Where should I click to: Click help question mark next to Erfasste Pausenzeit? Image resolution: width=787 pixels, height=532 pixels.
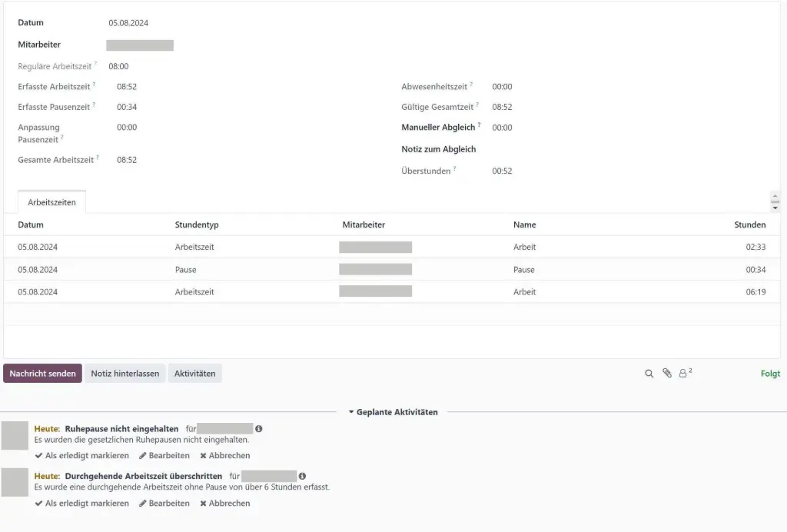tap(95, 105)
